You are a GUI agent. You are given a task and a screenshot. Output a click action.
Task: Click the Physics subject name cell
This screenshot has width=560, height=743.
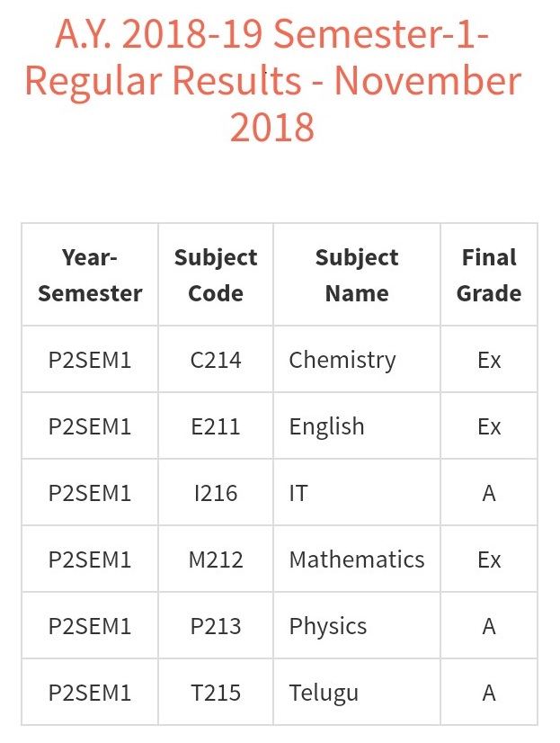click(357, 626)
